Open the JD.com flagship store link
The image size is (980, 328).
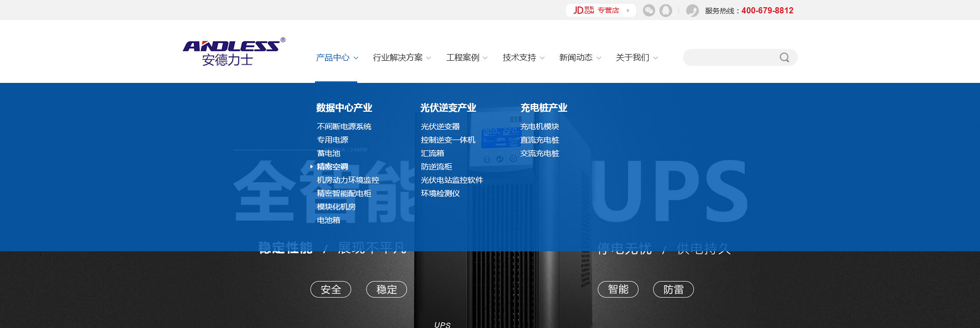(x=601, y=10)
